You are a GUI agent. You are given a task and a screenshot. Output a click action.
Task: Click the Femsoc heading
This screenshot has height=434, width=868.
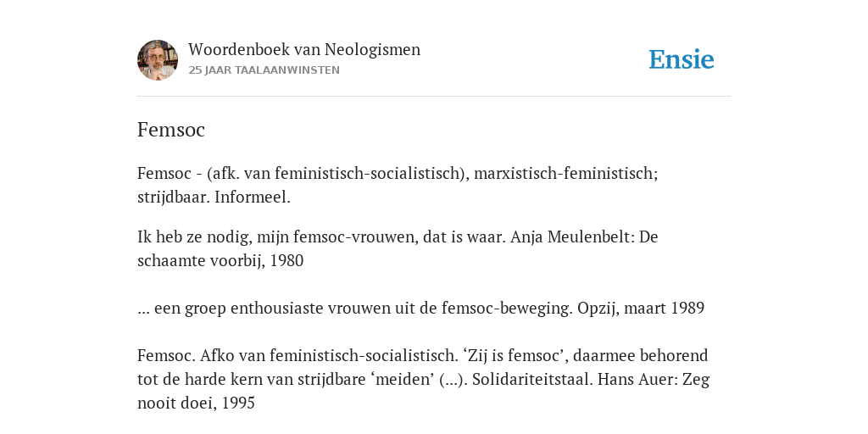(x=171, y=130)
